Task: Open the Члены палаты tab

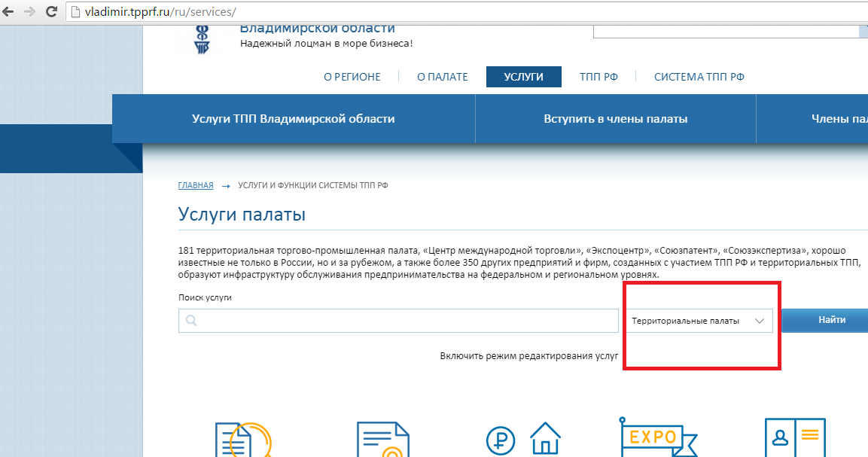Action: pyautogui.click(x=812, y=118)
